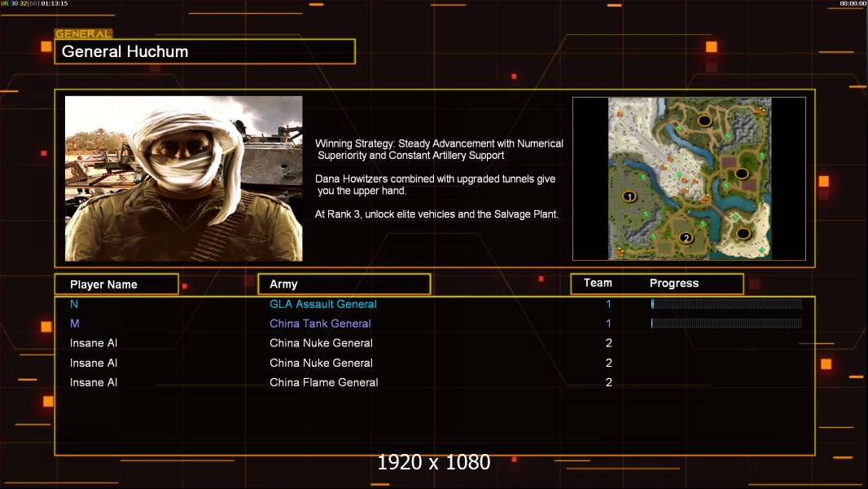Image resolution: width=868 pixels, height=489 pixels.
Task: Click the 01:13:15 counter at top left
Action: pyautogui.click(x=55, y=3)
